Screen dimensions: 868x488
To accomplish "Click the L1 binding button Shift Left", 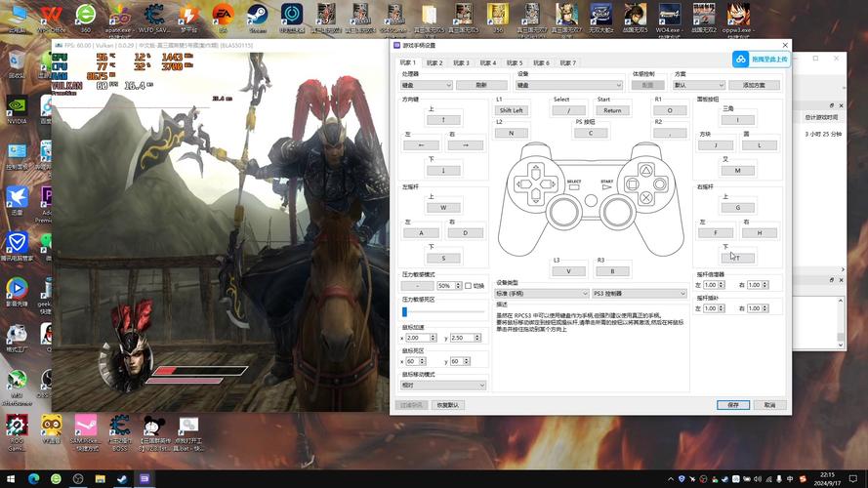I will pyautogui.click(x=511, y=110).
